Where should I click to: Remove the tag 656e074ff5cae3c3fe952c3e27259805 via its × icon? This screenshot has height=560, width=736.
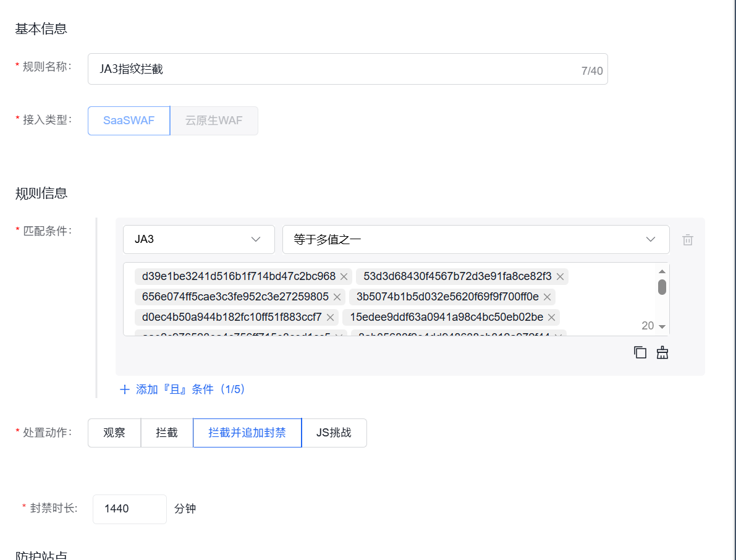[x=337, y=297]
